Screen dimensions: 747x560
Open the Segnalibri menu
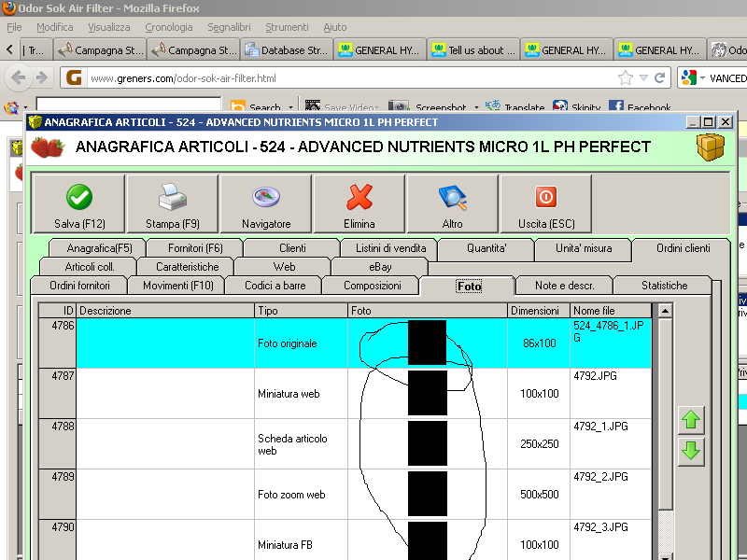(229, 27)
